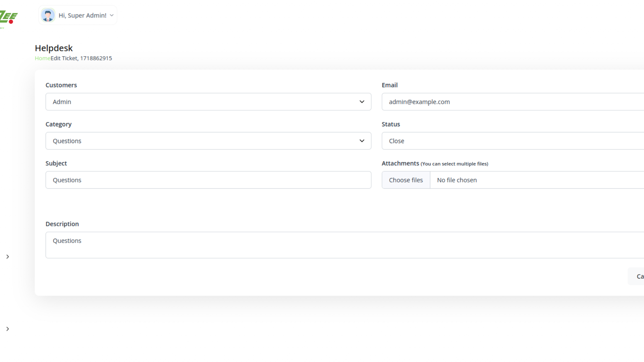
Task: Click the Attachments field label
Action: [400, 164]
